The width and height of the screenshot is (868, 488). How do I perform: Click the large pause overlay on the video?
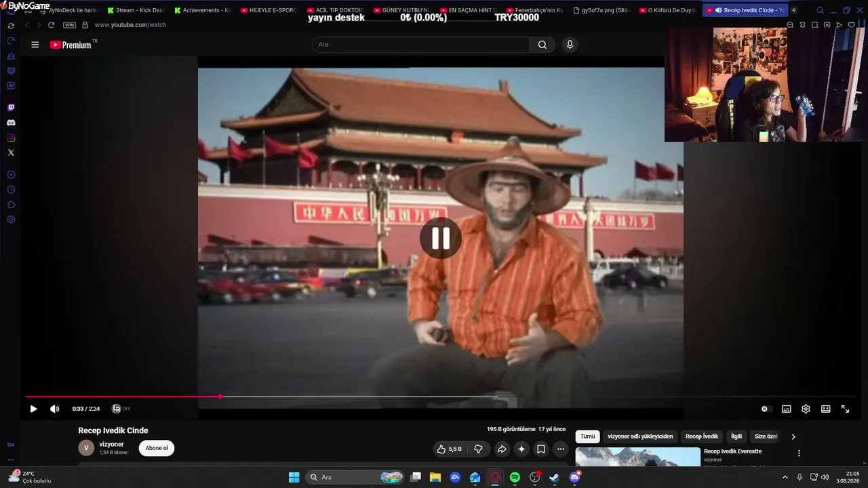(x=440, y=238)
